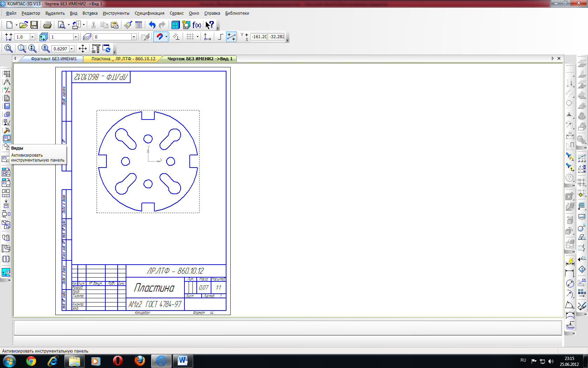
Task: Open print preview icon
Action: tap(62, 25)
